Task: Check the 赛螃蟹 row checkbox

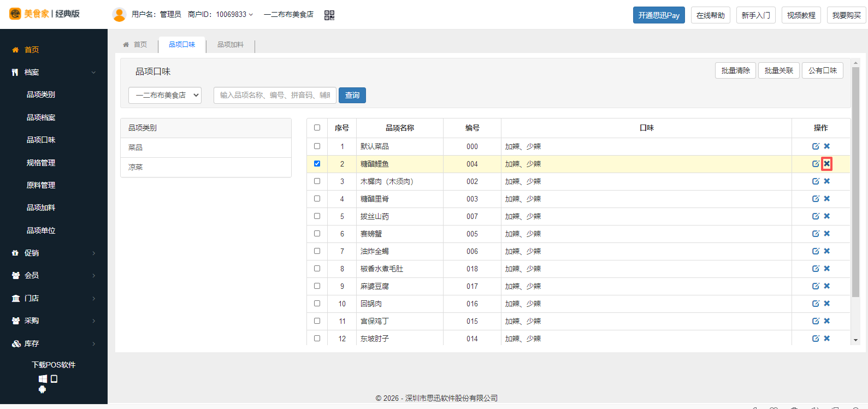Action: pyautogui.click(x=317, y=234)
